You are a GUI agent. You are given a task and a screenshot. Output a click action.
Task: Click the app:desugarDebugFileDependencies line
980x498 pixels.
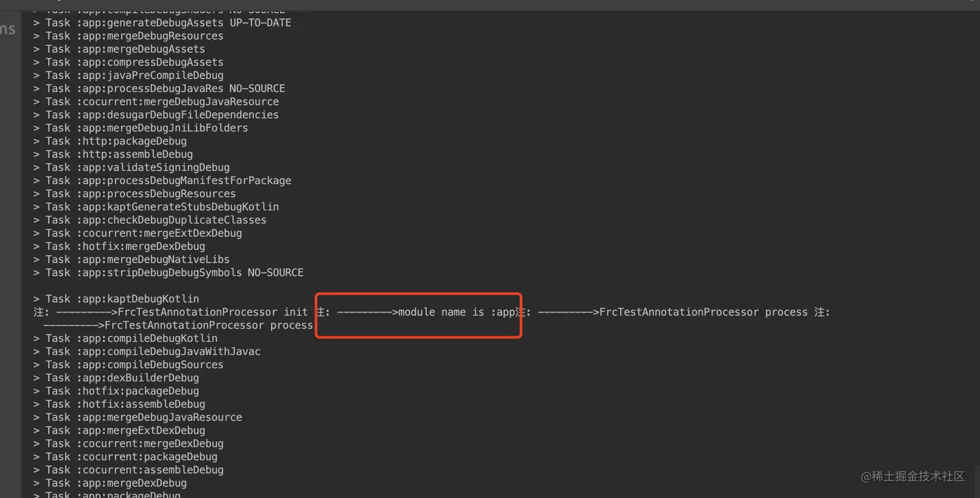156,115
